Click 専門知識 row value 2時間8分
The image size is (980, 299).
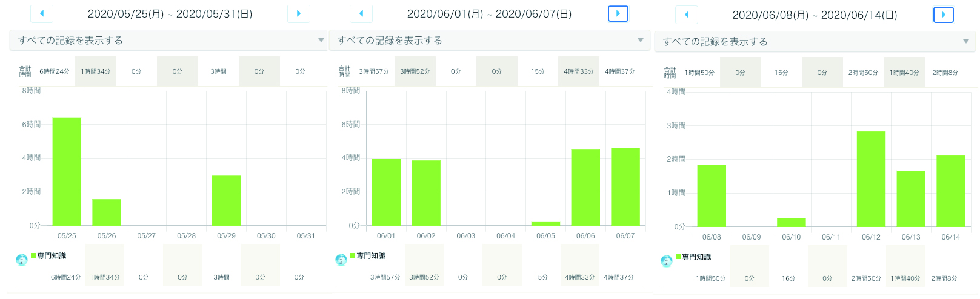click(x=944, y=278)
